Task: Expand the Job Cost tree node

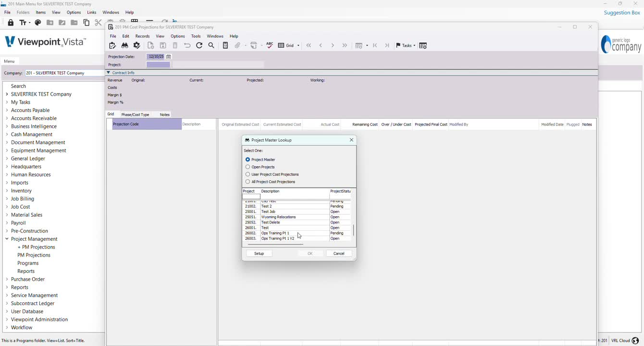Action: 7,207
